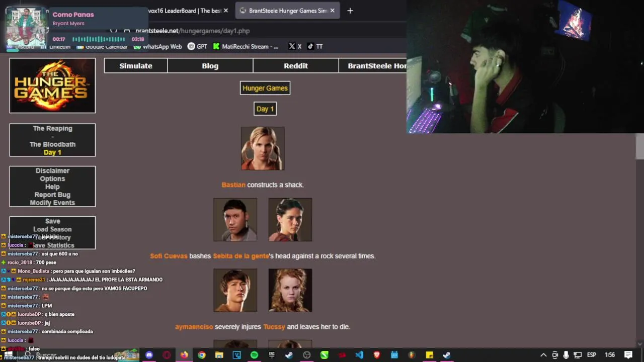Click Load Season
The image size is (644, 362).
click(x=52, y=229)
